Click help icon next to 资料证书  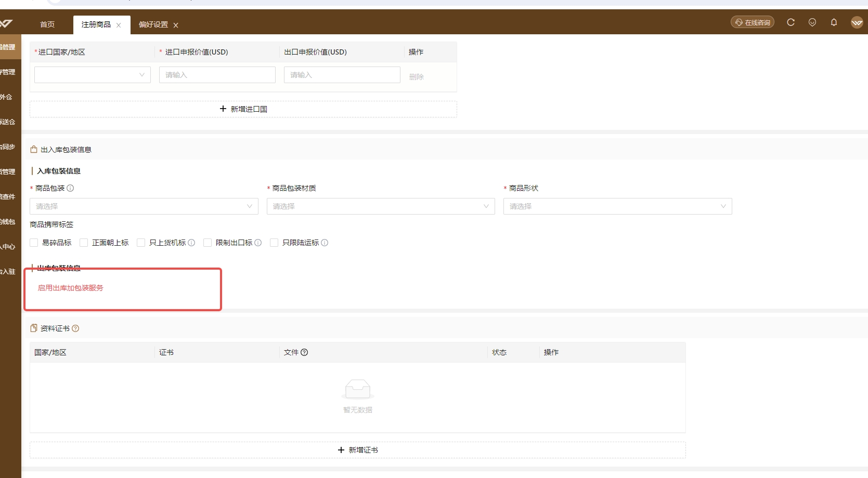pyautogui.click(x=75, y=328)
